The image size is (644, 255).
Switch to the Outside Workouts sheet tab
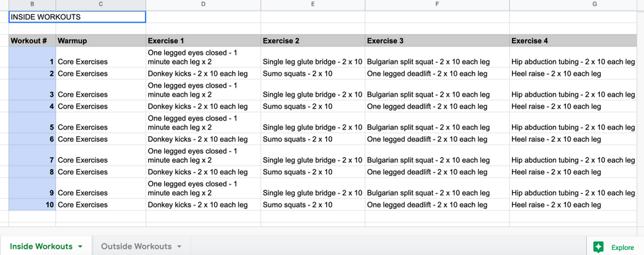(x=136, y=246)
